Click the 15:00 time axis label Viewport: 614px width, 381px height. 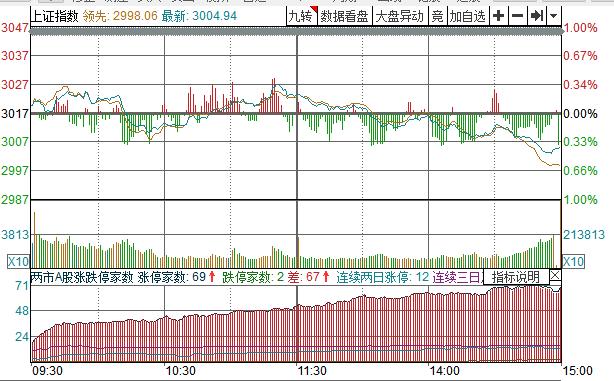pyautogui.click(x=578, y=370)
